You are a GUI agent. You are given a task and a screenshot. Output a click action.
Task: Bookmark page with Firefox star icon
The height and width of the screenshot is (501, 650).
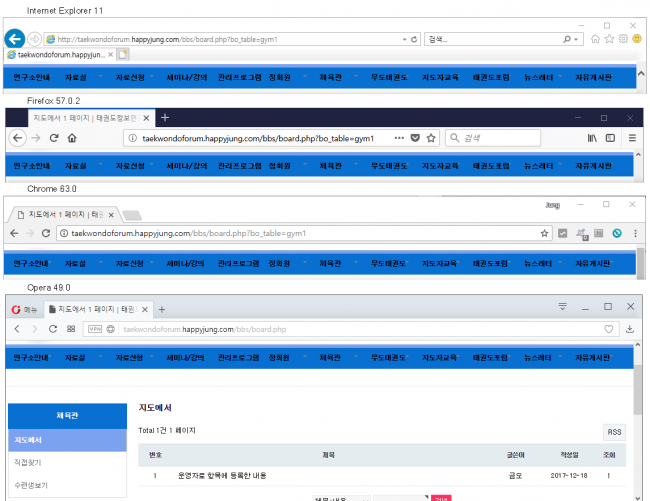pyautogui.click(x=431, y=138)
